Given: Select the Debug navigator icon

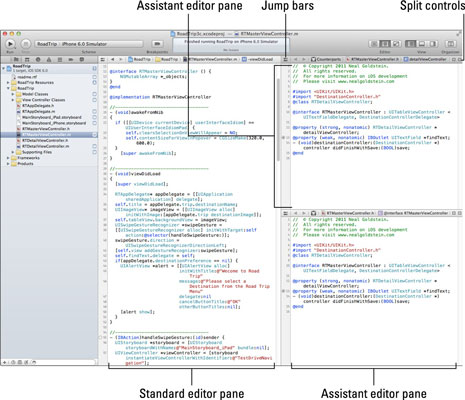Looking at the screenshot, I should point(60,59).
